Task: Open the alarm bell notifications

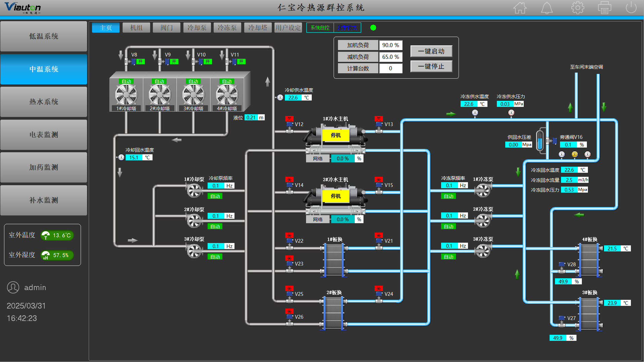Action: 547,8
